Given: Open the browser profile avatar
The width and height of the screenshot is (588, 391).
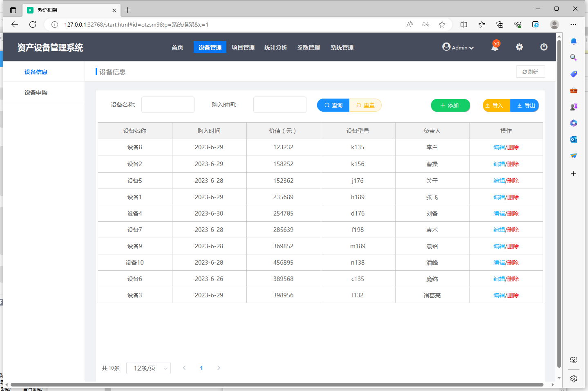Looking at the screenshot, I should click(554, 25).
